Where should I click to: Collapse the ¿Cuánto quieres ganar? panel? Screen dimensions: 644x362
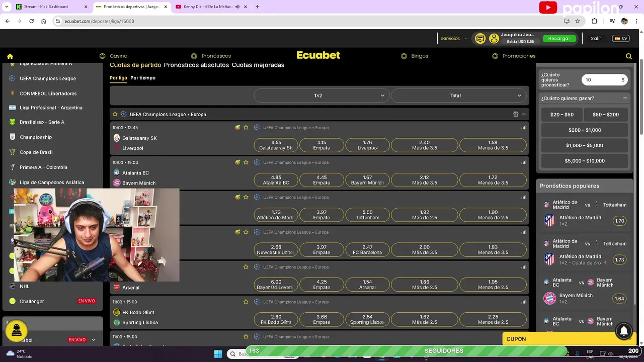coord(625,98)
